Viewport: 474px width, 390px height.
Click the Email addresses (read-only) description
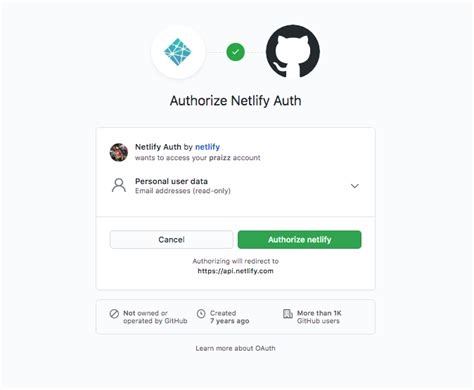click(183, 191)
